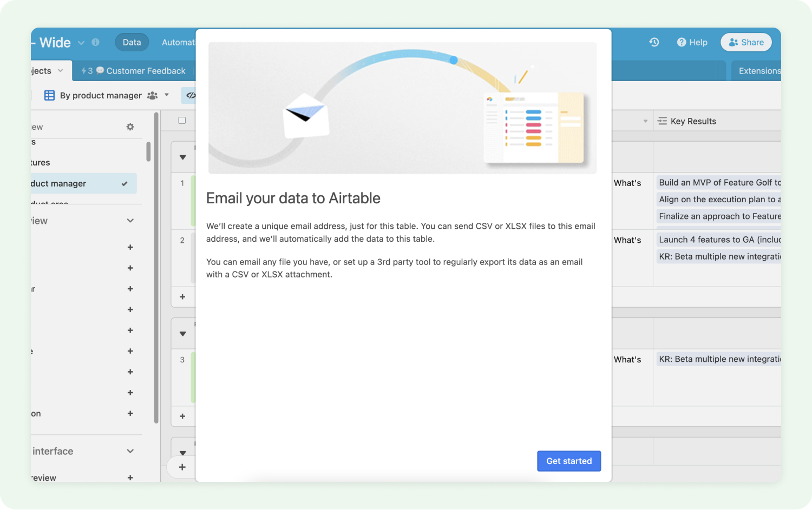Click 'Email your data to Airtable' heading

293,198
